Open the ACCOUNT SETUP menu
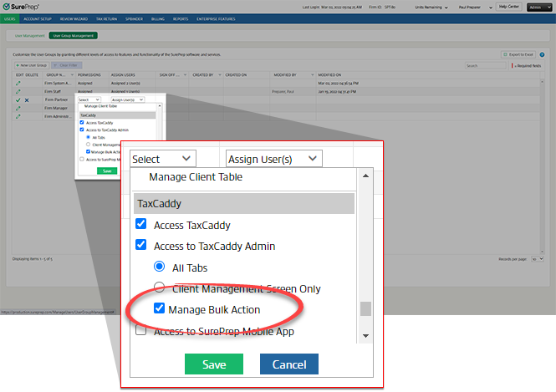556x392 pixels. (x=38, y=18)
